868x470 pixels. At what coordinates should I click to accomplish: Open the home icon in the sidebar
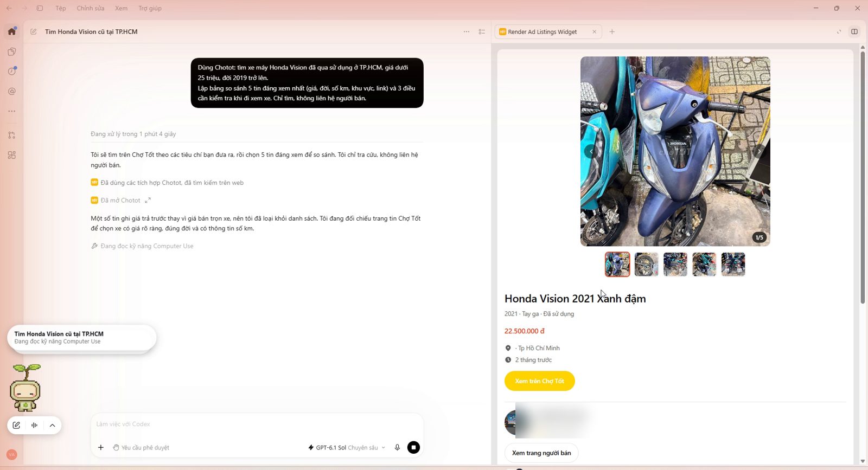(x=12, y=31)
